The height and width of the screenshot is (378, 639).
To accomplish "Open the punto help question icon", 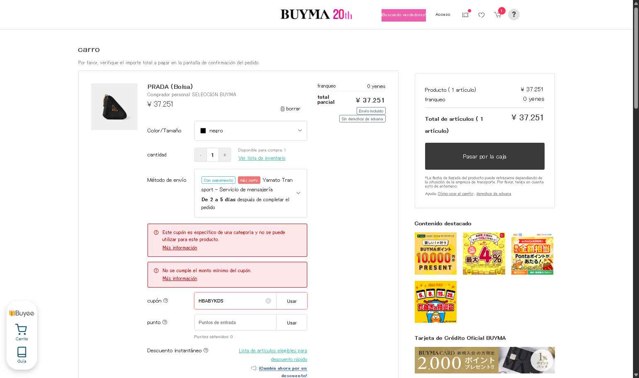I will (165, 322).
